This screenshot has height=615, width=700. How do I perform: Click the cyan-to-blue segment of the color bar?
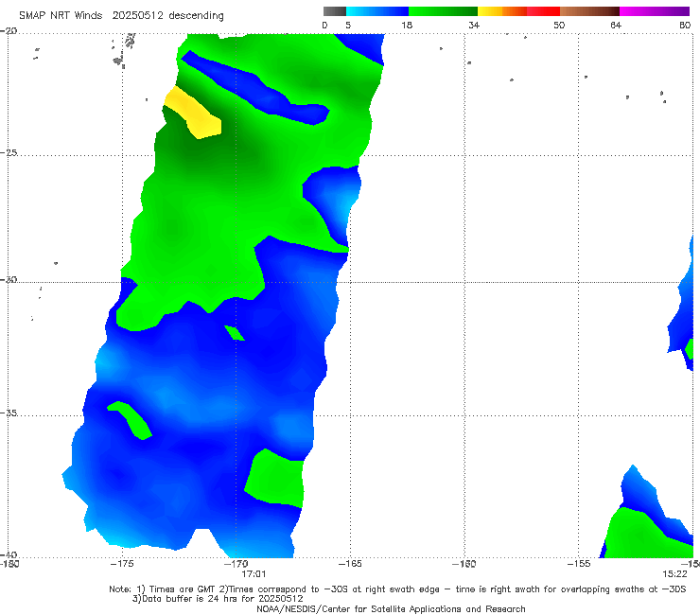[377, 11]
